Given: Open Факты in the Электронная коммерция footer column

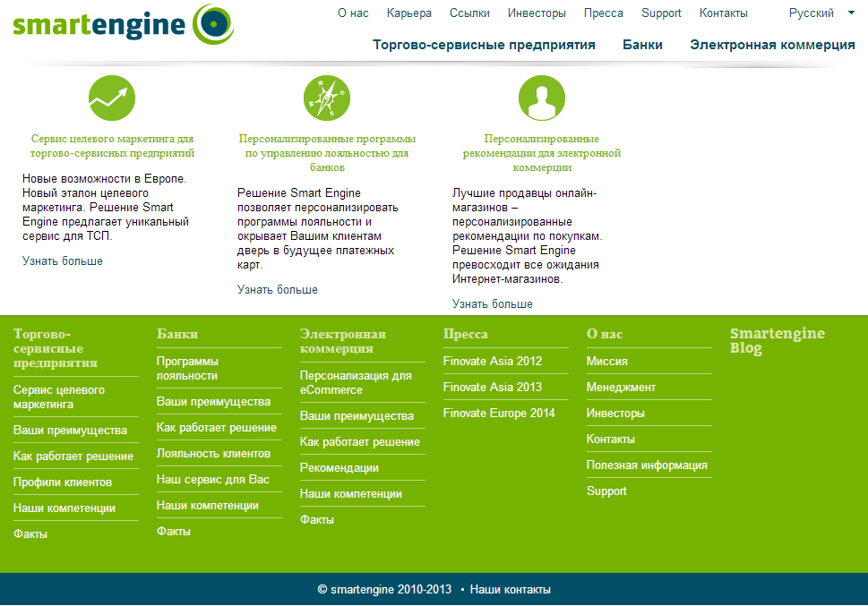Looking at the screenshot, I should point(317,520).
